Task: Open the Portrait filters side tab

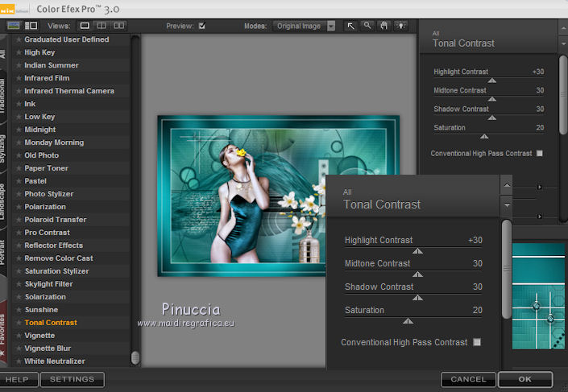Action: tap(3, 252)
